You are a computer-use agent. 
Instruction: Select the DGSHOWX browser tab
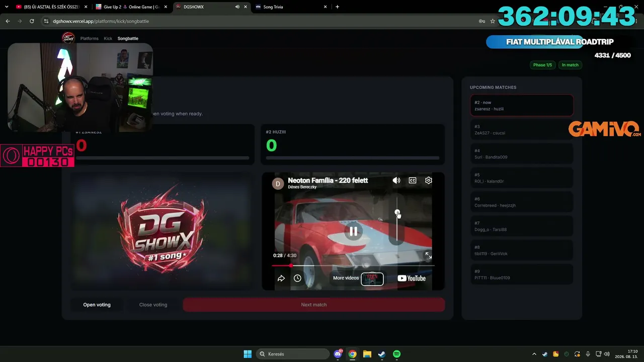click(x=211, y=7)
